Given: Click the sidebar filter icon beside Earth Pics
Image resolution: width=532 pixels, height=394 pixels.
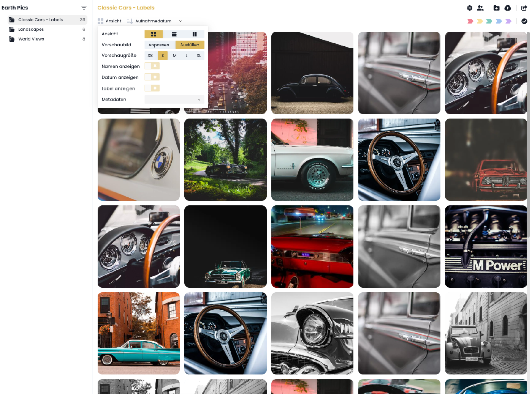Looking at the screenshot, I should click(84, 8).
